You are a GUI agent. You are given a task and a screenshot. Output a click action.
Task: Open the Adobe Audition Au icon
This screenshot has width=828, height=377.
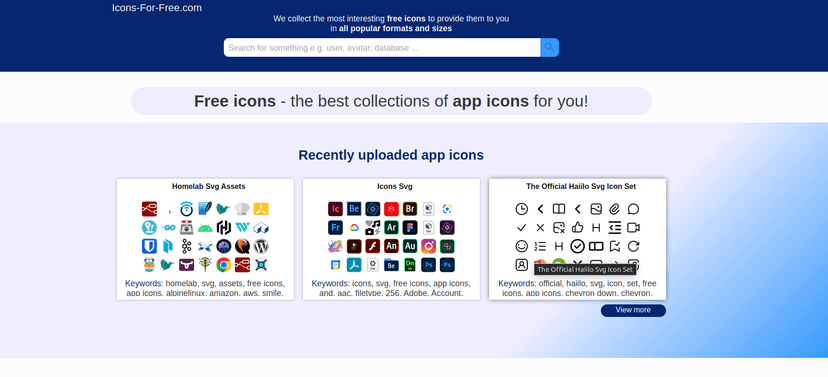pyautogui.click(x=410, y=246)
